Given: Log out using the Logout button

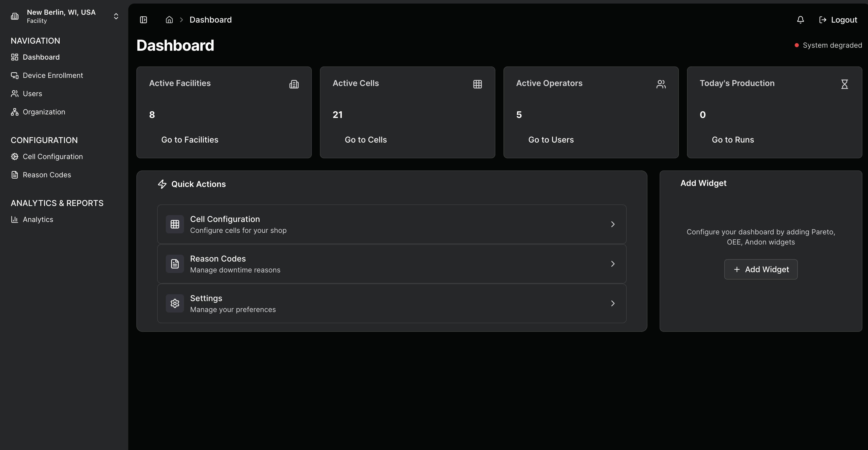Looking at the screenshot, I should coord(838,20).
